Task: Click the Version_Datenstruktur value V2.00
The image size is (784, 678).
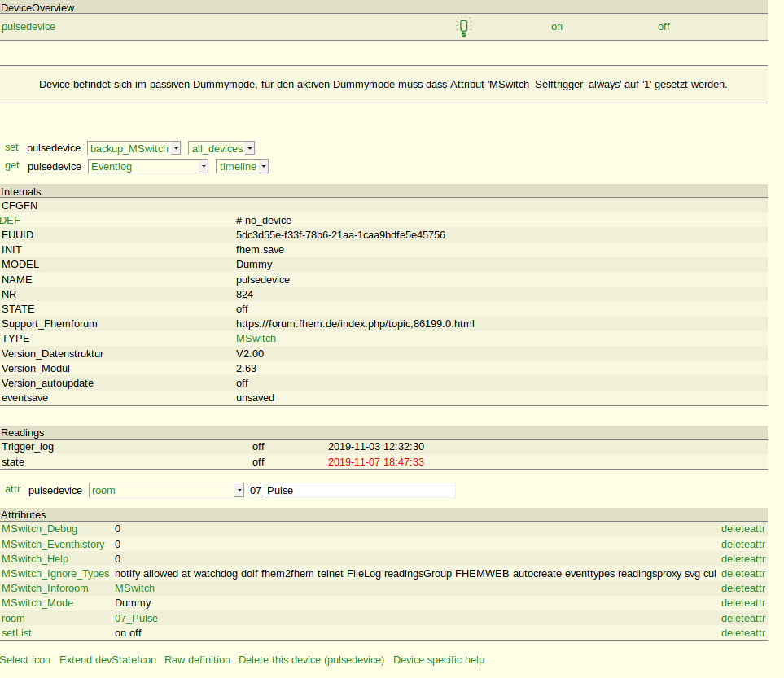Action: 250,354
